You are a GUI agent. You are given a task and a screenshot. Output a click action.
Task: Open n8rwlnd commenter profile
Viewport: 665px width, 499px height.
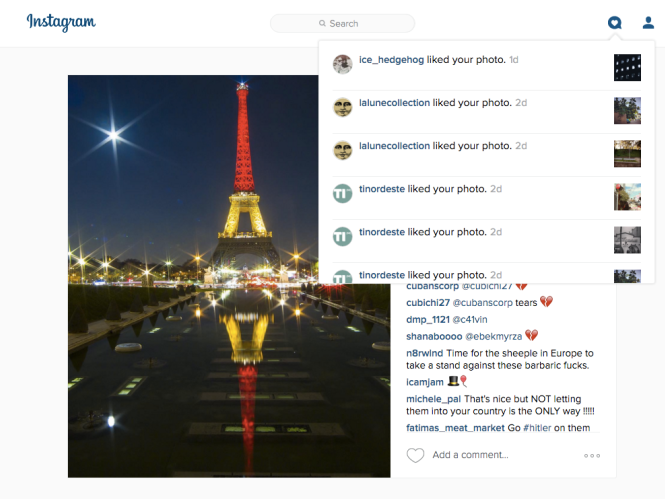pos(425,353)
